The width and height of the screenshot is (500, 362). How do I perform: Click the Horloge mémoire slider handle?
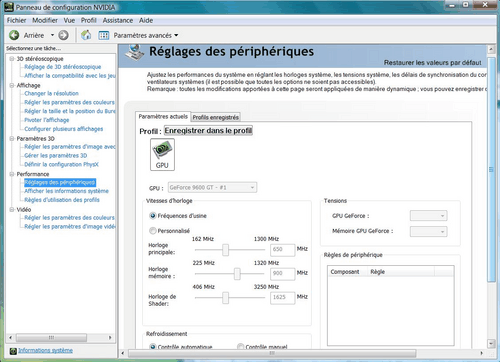[x=237, y=274]
